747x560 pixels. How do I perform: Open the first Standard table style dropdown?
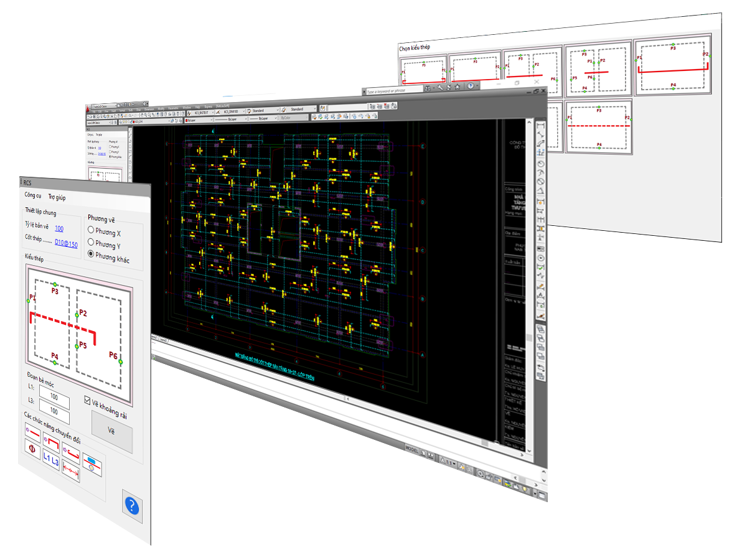click(x=263, y=111)
